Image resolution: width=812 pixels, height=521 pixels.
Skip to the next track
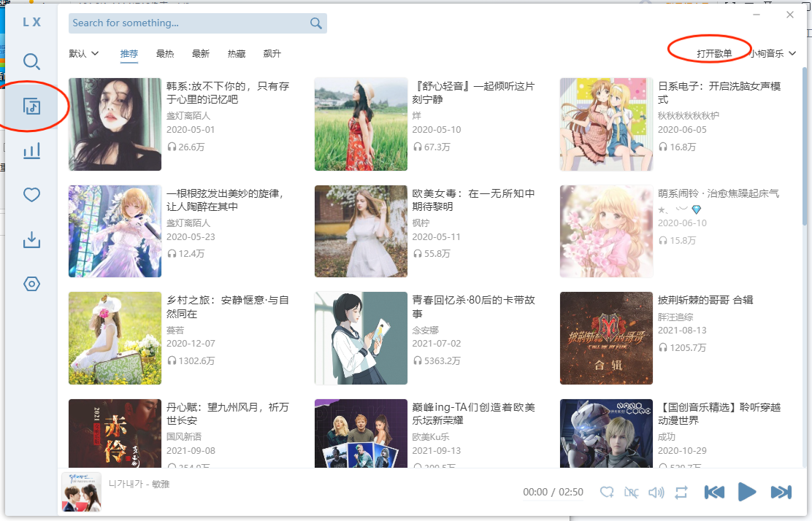781,493
